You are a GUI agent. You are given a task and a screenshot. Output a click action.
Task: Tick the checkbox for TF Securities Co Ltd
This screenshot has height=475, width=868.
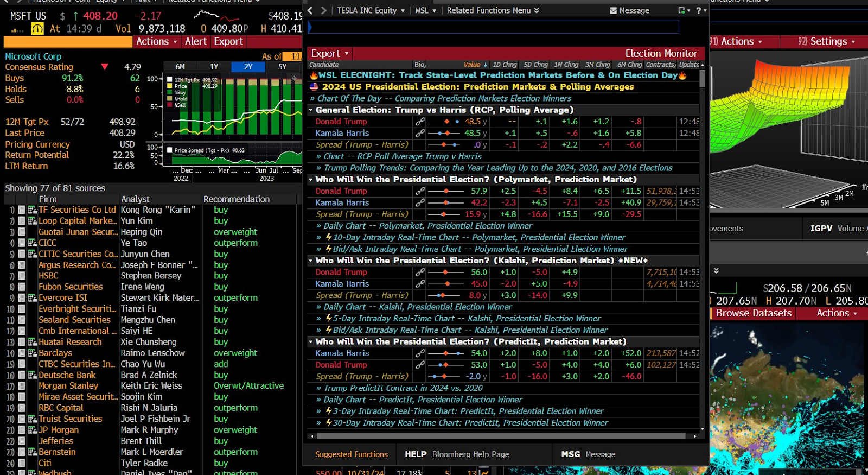22,210
